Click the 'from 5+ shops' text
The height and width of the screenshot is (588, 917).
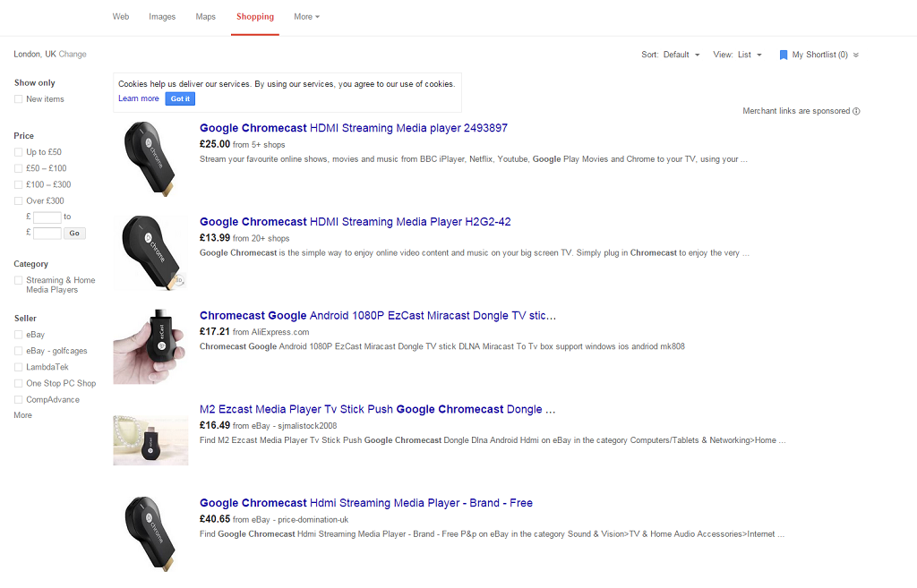pos(259,145)
